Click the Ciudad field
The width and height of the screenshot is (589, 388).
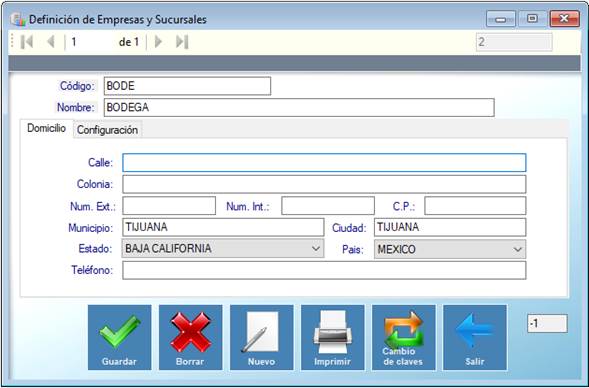click(450, 227)
